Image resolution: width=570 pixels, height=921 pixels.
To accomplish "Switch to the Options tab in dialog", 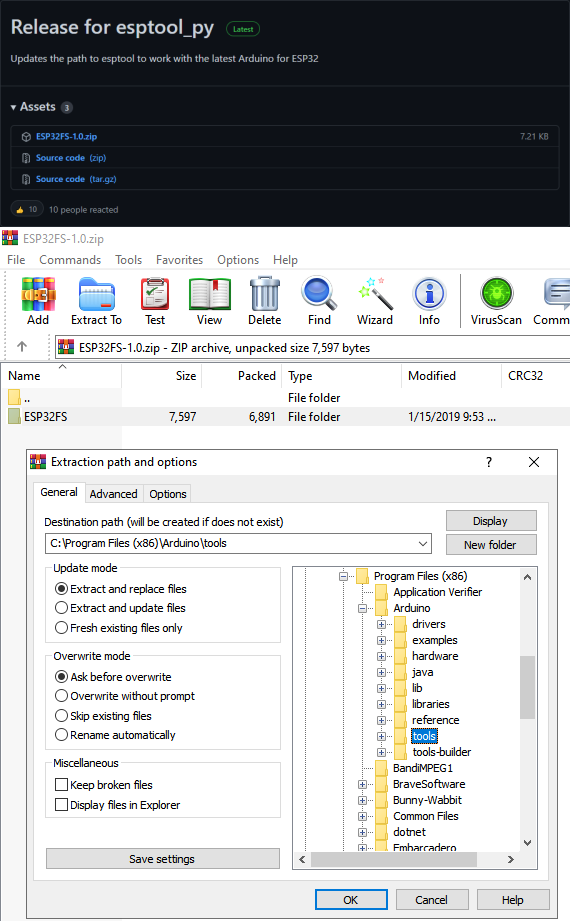I will pos(167,494).
